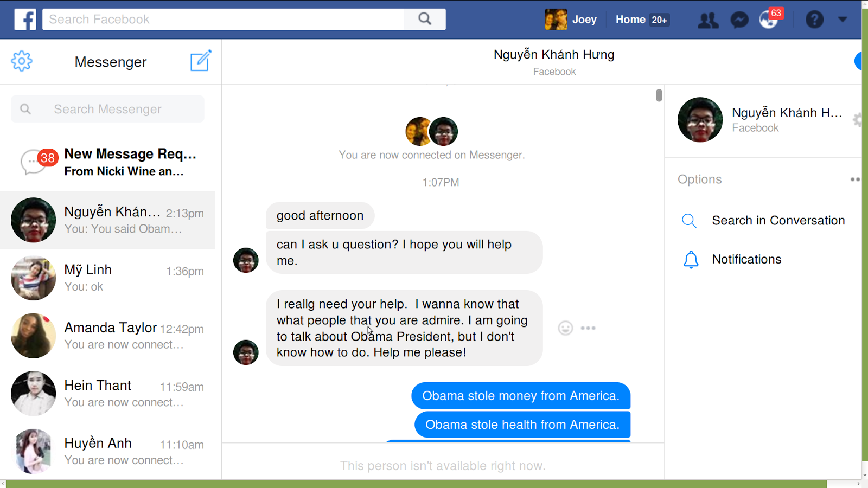Click the Notifications bell icon
Viewport: 868px width, 488px height.
tap(691, 260)
